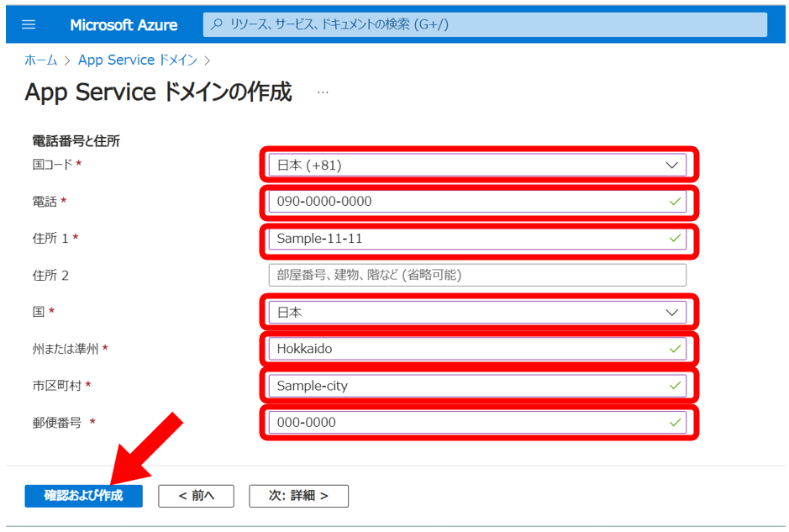The width and height of the screenshot is (789, 532).
Task: Click the 国コード label
Action: [x=53, y=165]
